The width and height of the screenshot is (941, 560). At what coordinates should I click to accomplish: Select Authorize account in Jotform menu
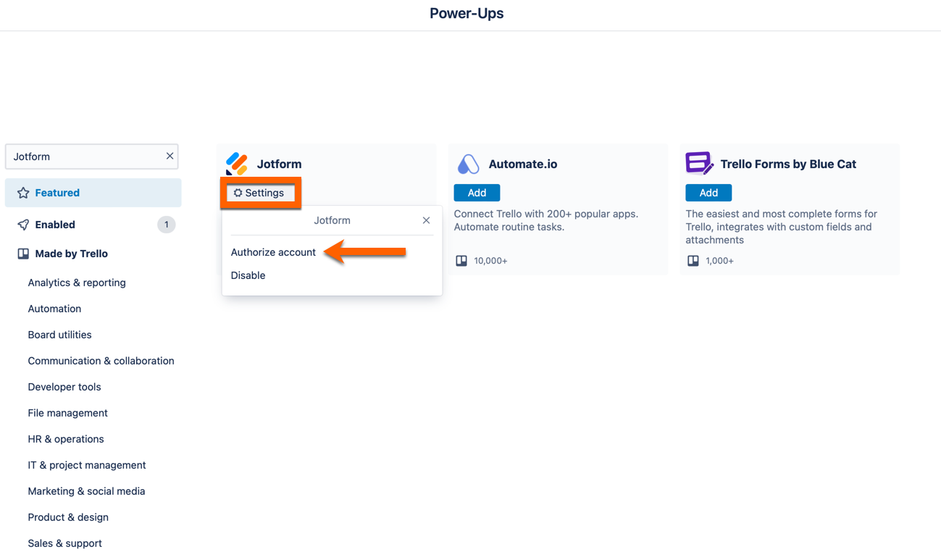click(x=273, y=252)
